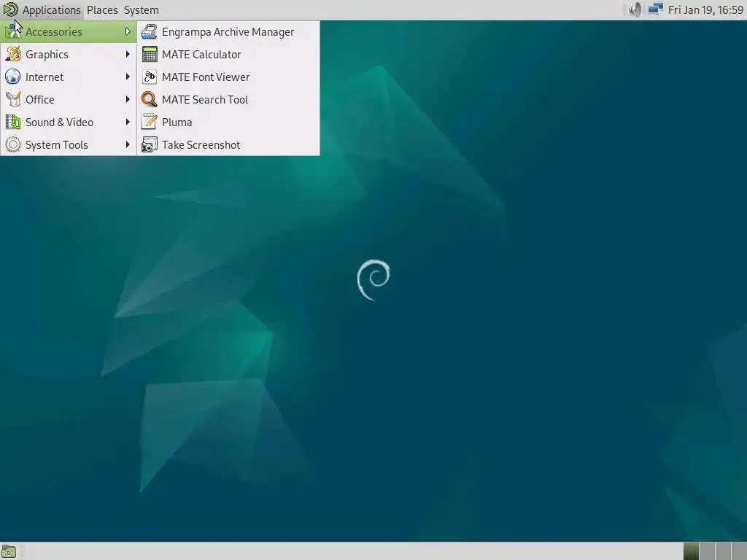Screen dimensions: 747x560
Task: Open the System menu
Action: pyautogui.click(x=141, y=10)
